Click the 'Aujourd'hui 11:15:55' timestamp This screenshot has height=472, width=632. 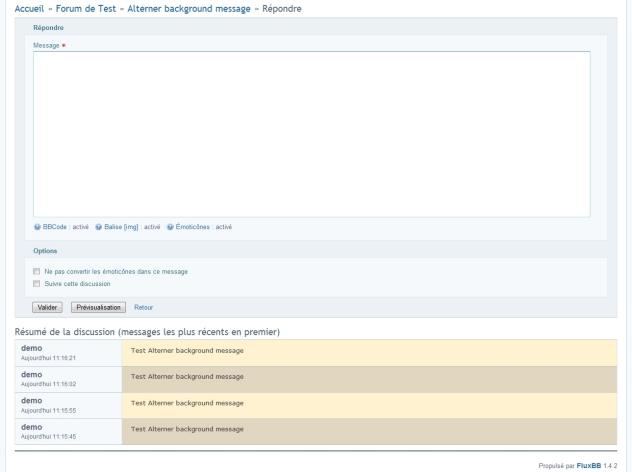pyautogui.click(x=49, y=409)
